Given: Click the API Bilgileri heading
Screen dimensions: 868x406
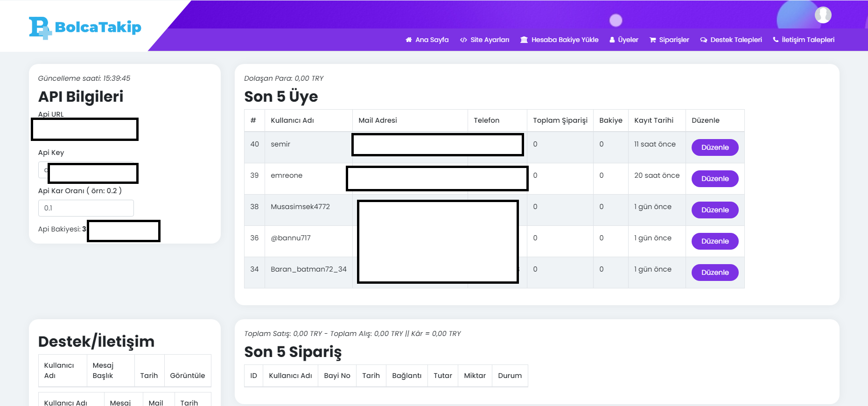Looking at the screenshot, I should [x=81, y=97].
